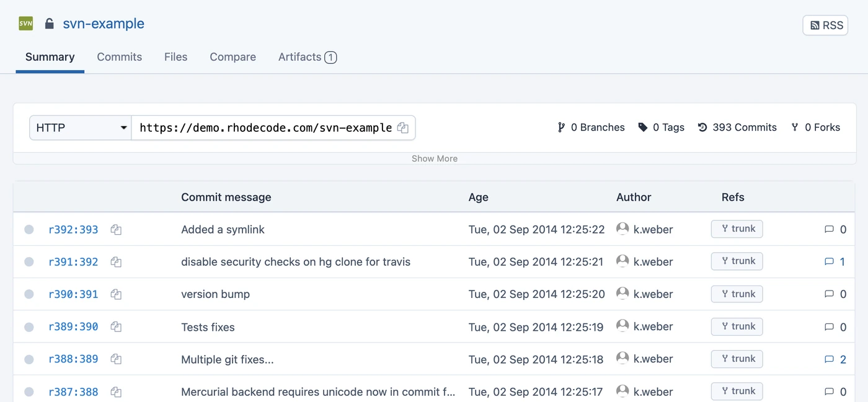Click message 'disable security checks on hg clone for travis'
This screenshot has width=868, height=402.
296,262
